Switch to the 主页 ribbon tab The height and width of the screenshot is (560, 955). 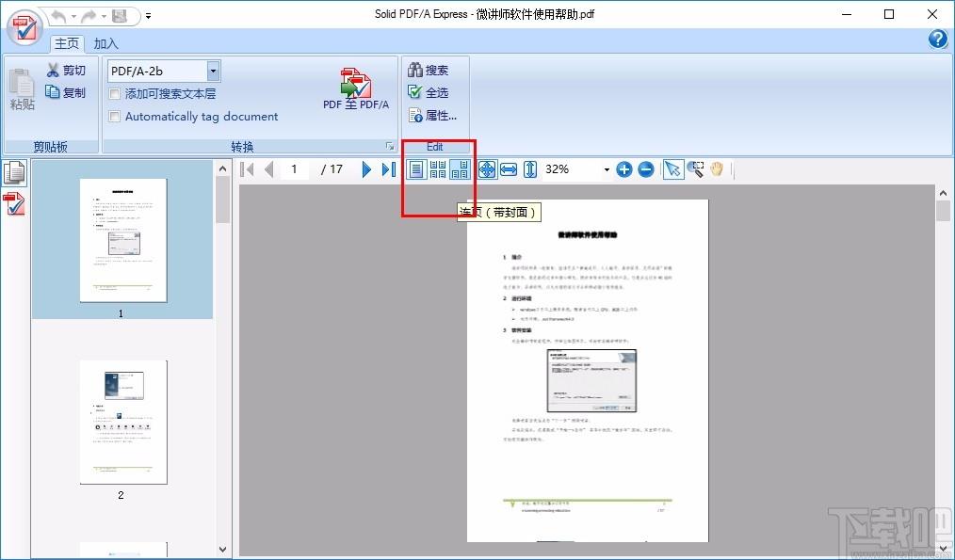(67, 43)
